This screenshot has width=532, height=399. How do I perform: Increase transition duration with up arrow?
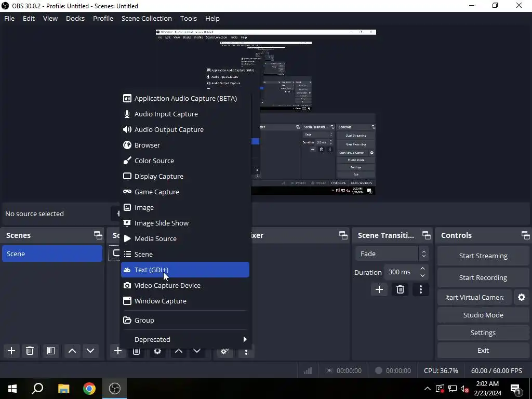click(422, 269)
